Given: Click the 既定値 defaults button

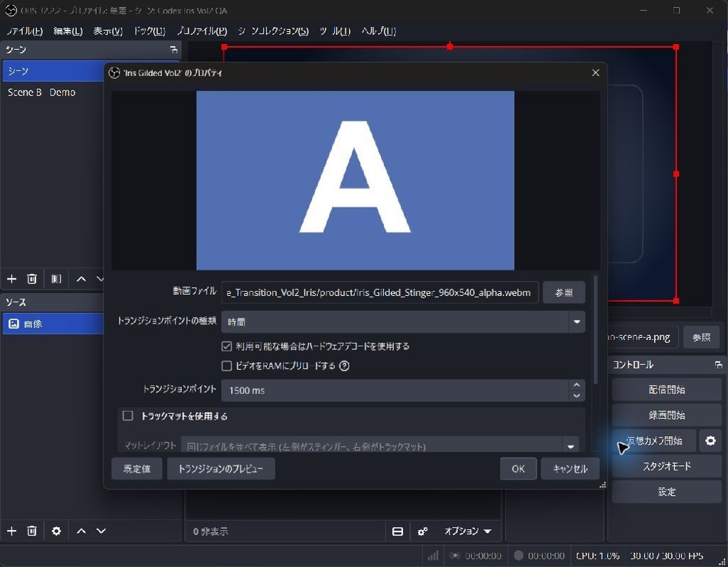Looking at the screenshot, I should click(137, 469).
